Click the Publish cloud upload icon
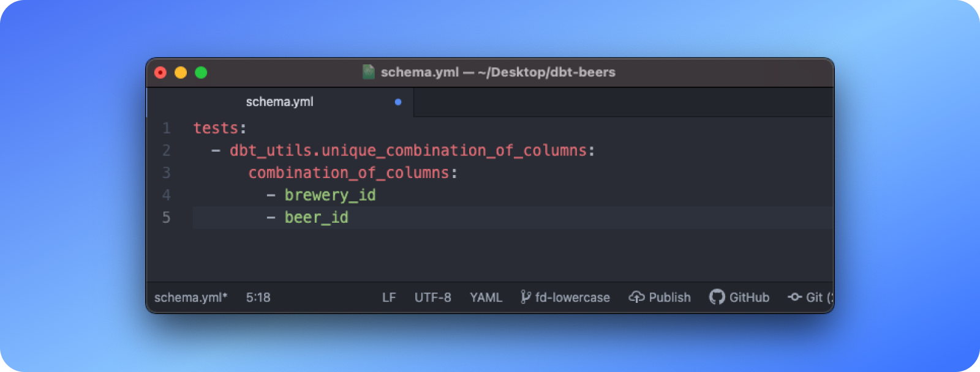The height and width of the screenshot is (372, 980). (x=636, y=297)
